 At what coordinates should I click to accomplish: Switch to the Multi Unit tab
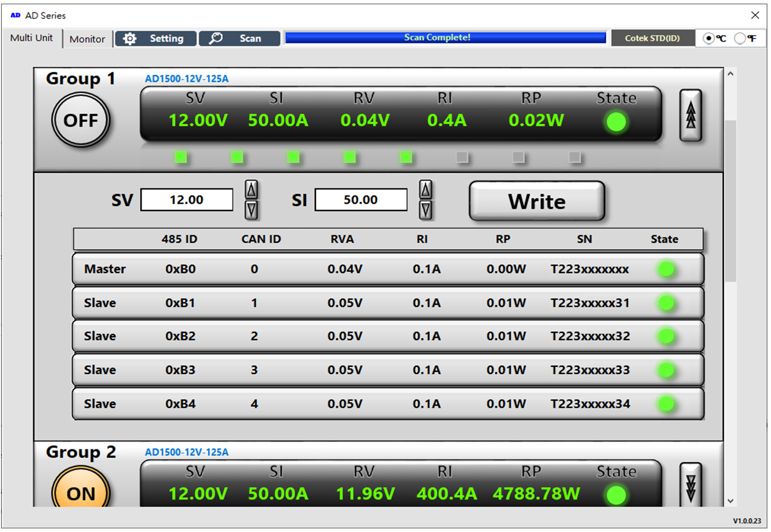[x=32, y=38]
